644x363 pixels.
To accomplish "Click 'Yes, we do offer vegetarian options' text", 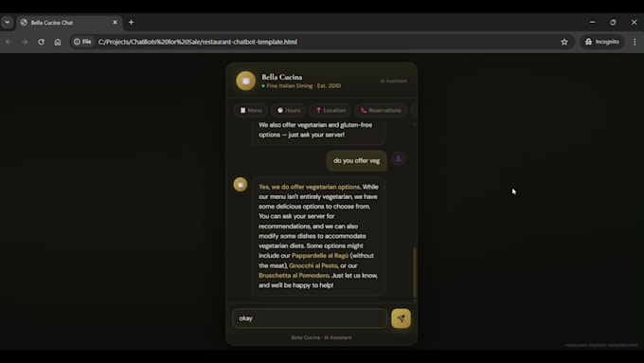I will click(x=309, y=187).
